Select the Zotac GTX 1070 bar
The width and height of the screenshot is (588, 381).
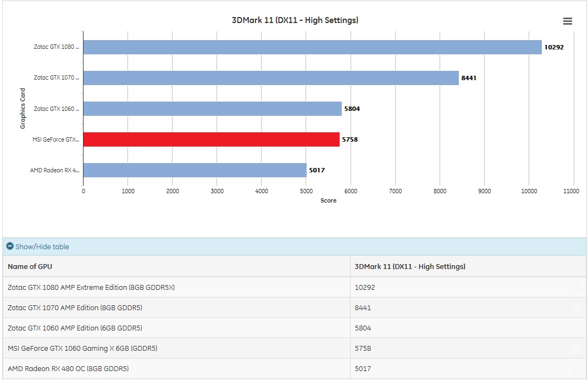(x=271, y=78)
